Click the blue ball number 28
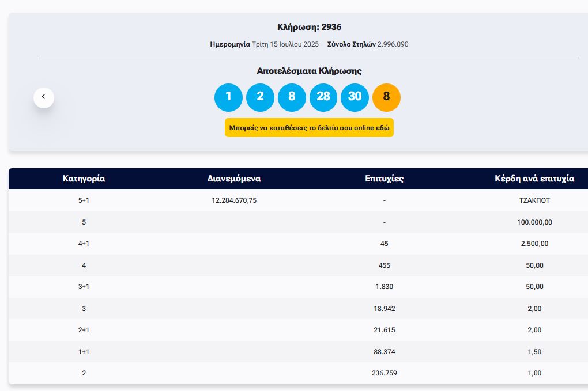588x391 pixels. (323, 97)
